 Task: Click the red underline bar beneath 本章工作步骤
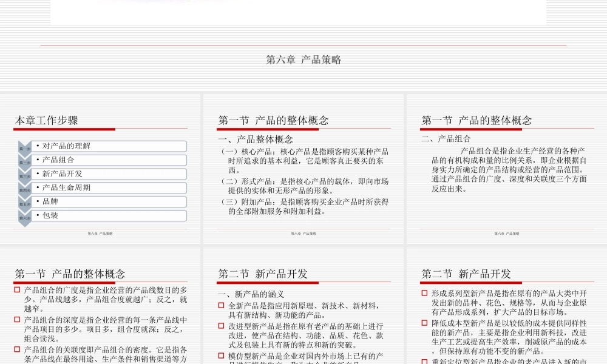(x=64, y=128)
